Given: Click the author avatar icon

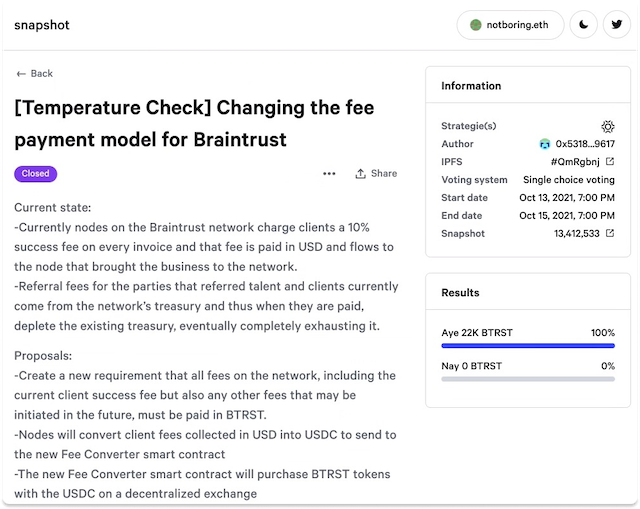Looking at the screenshot, I should click(x=544, y=144).
